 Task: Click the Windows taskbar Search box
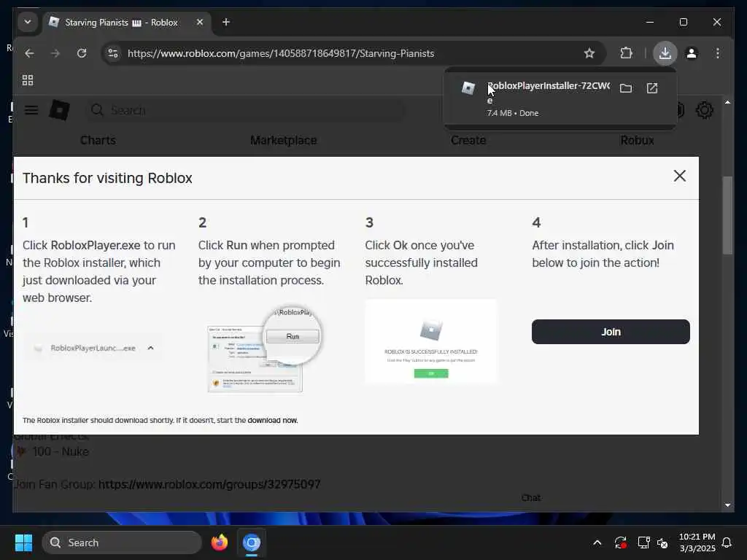[122, 542]
